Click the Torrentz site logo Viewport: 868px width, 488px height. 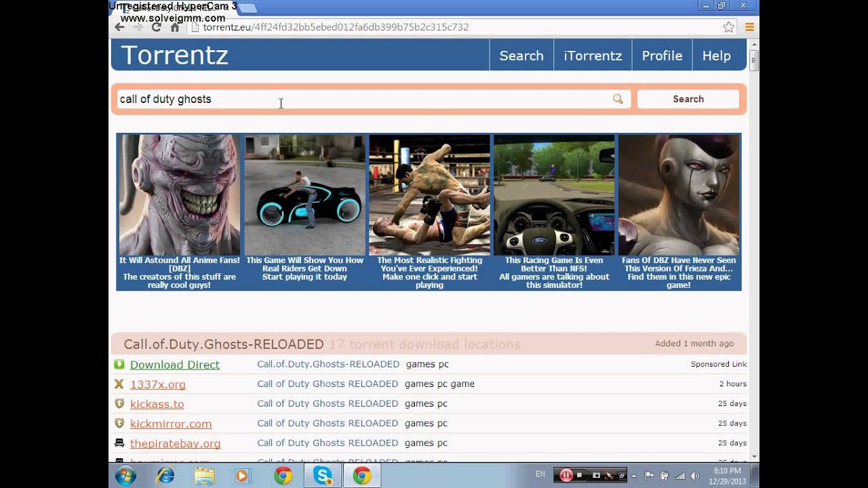point(174,56)
